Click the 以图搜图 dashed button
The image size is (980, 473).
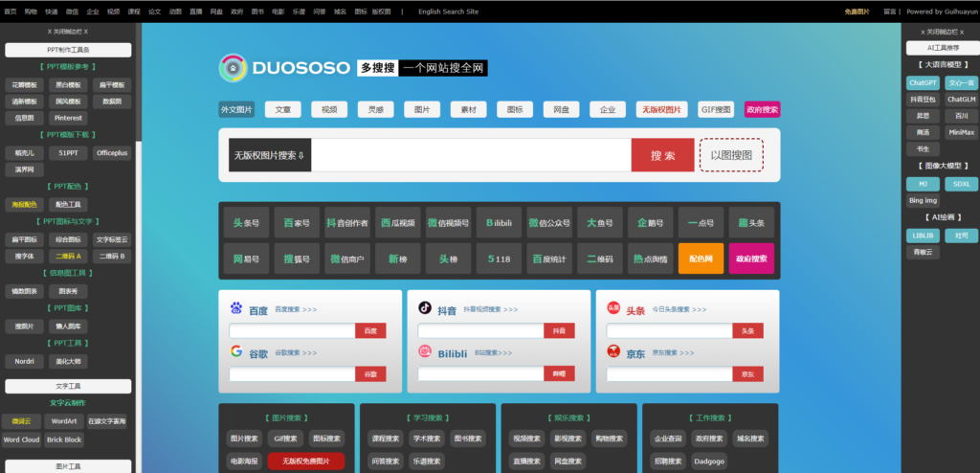coord(730,155)
